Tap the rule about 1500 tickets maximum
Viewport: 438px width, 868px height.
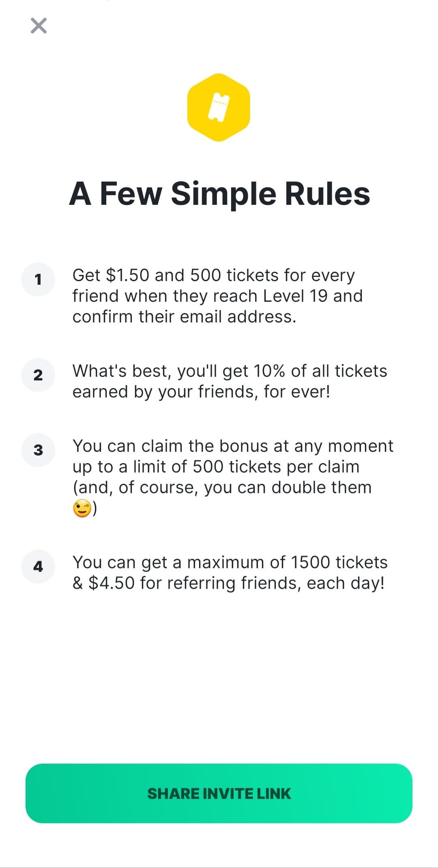230,573
